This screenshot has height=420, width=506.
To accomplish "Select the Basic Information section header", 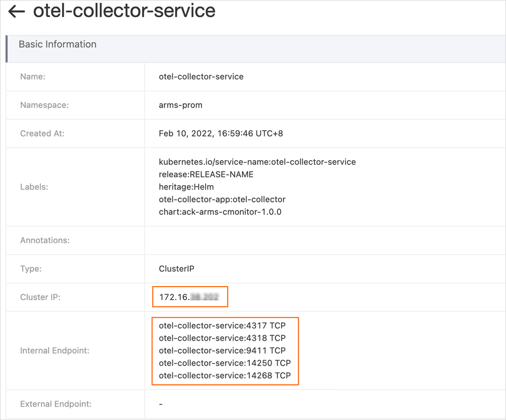I will pyautogui.click(x=58, y=44).
